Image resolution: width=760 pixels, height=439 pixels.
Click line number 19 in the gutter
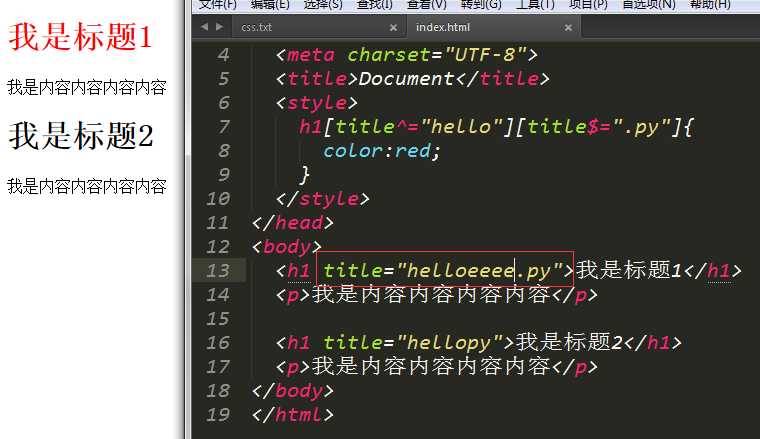pyautogui.click(x=218, y=415)
